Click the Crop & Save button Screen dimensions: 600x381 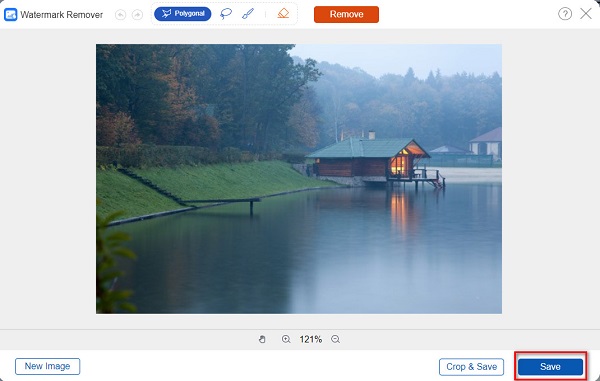[471, 367]
